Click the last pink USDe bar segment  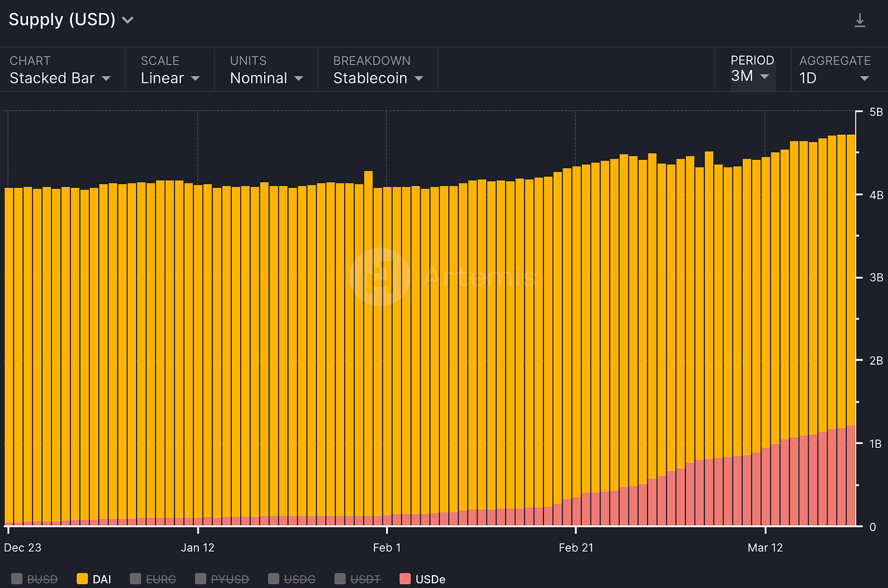851,476
